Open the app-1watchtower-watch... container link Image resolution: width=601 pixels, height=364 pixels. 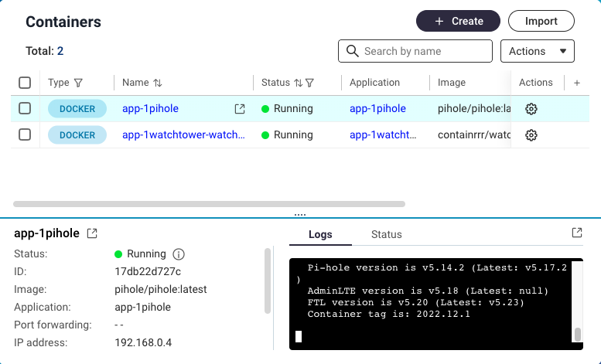tap(183, 135)
